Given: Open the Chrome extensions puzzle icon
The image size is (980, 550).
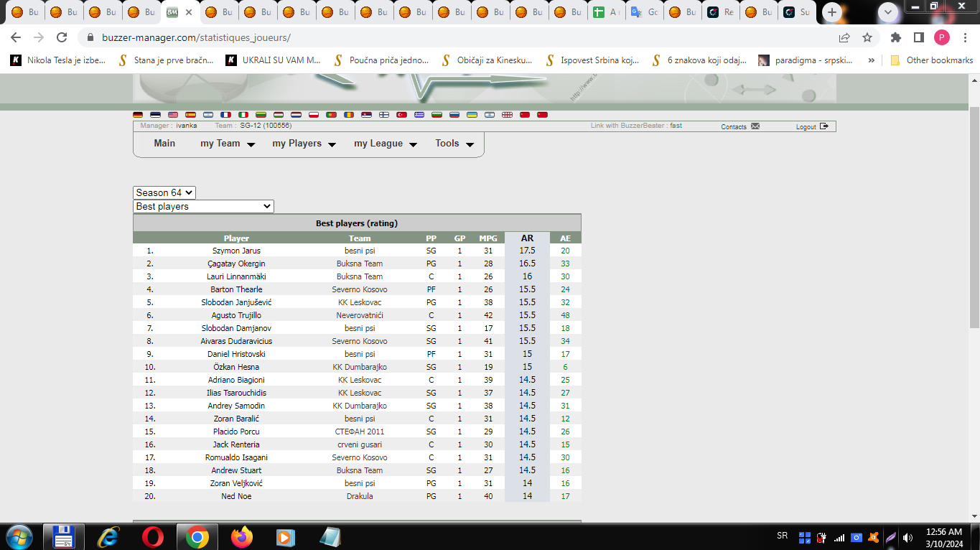Looking at the screenshot, I should click(x=895, y=37).
